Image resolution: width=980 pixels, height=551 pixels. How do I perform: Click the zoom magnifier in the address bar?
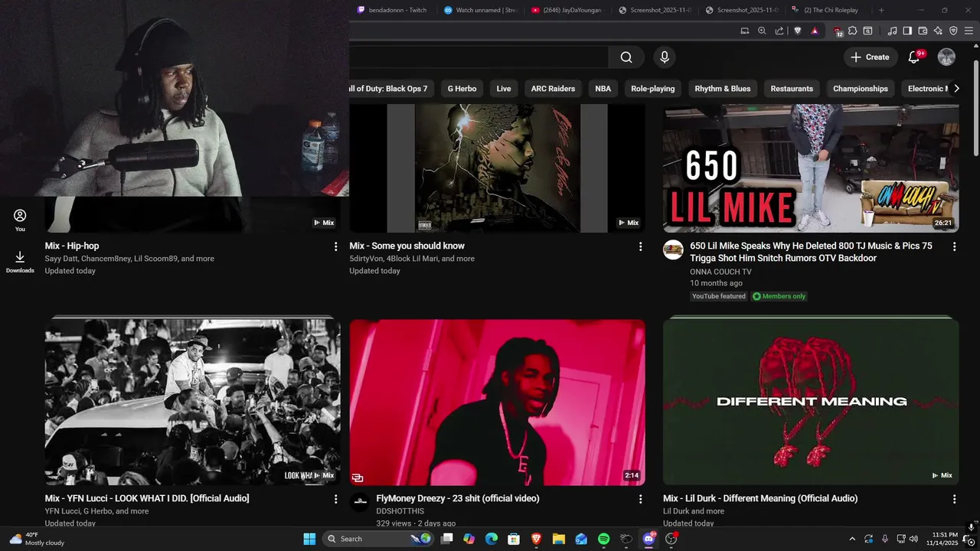coord(762,31)
